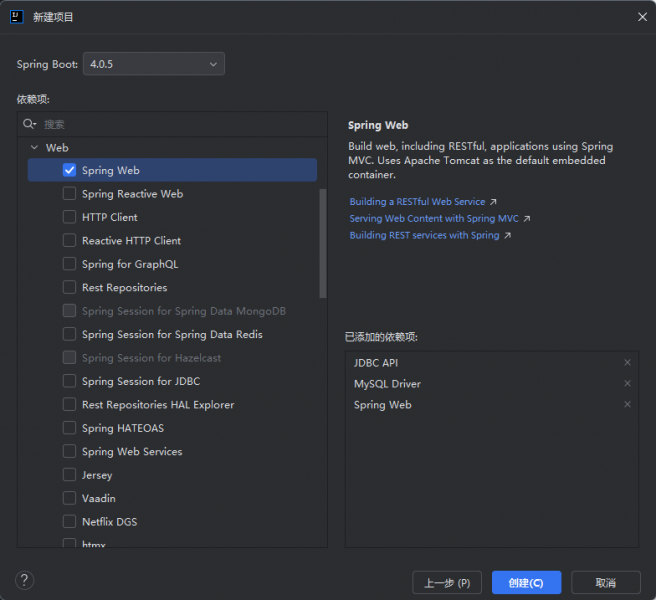The height and width of the screenshot is (600, 656).
Task: Click disabled Spring Session for Hazelcast row
Action: click(x=172, y=357)
